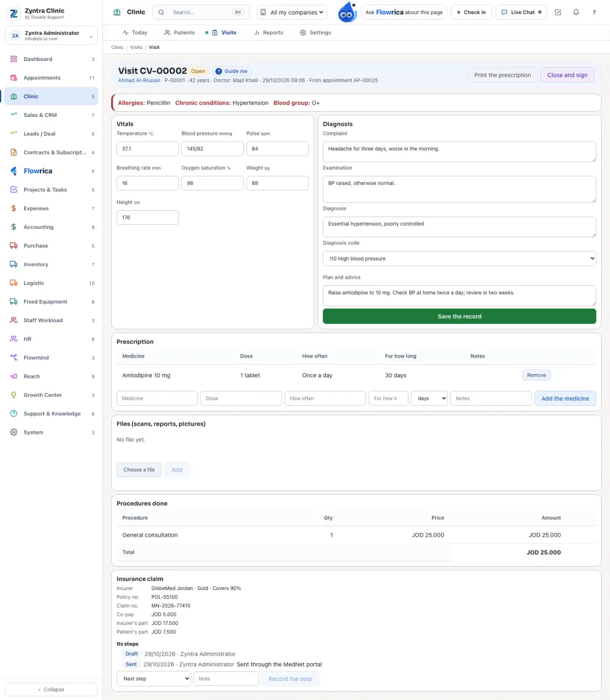The height and width of the screenshot is (700, 610).
Task: Open the Next step dropdown
Action: [x=154, y=678]
